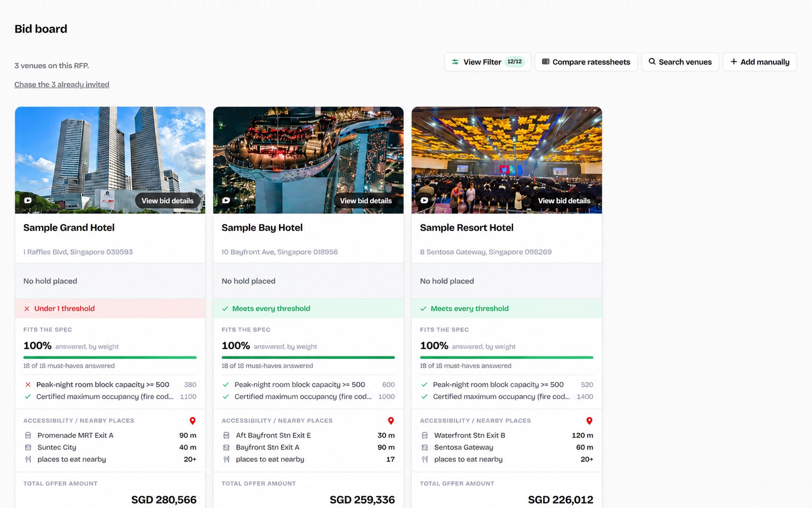Click the check icon on Bay Hotel threshold banner
Viewport: 812px width, 508px height.
225,309
